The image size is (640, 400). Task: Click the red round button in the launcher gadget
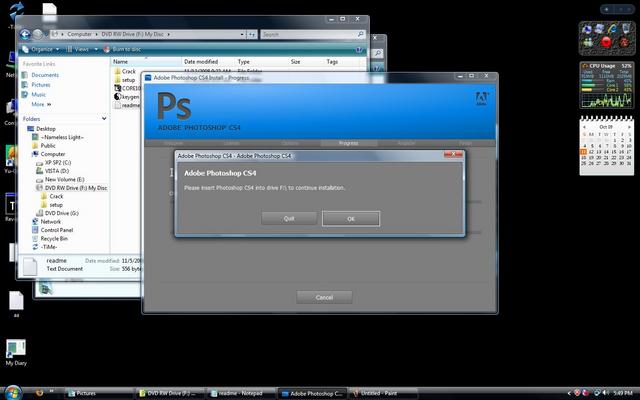[x=607, y=42]
